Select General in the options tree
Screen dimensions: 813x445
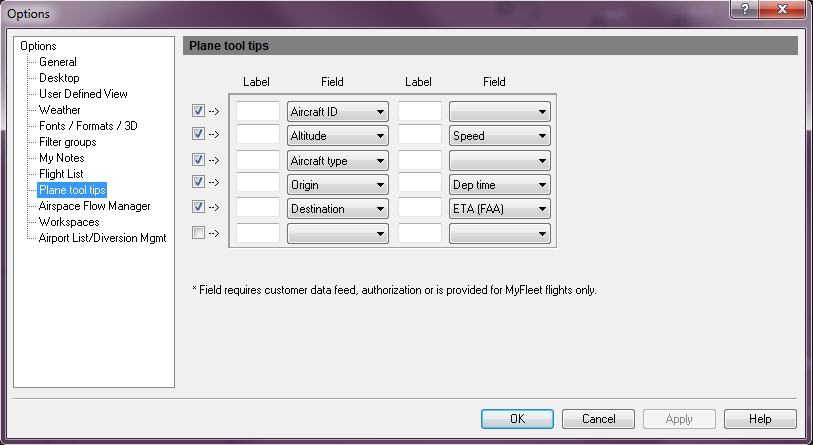[x=58, y=62]
